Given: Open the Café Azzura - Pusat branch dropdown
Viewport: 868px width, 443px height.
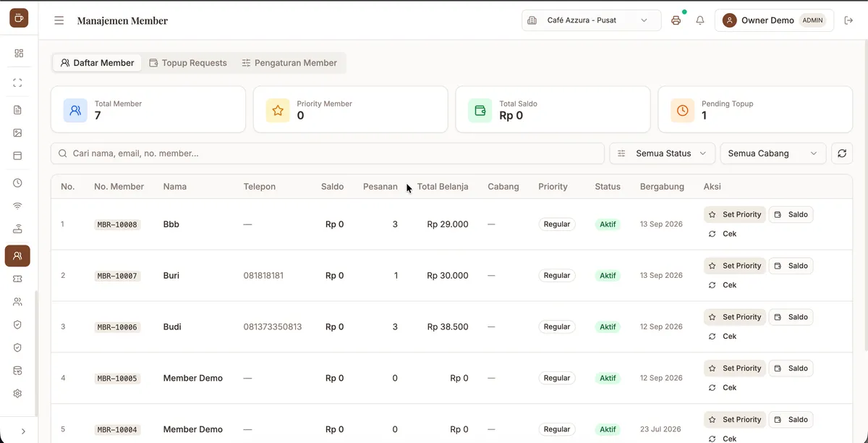Looking at the screenshot, I should pyautogui.click(x=591, y=20).
